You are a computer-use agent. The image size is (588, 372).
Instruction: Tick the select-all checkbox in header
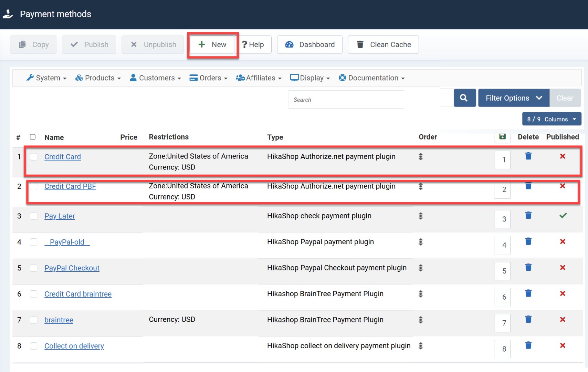[x=33, y=137]
